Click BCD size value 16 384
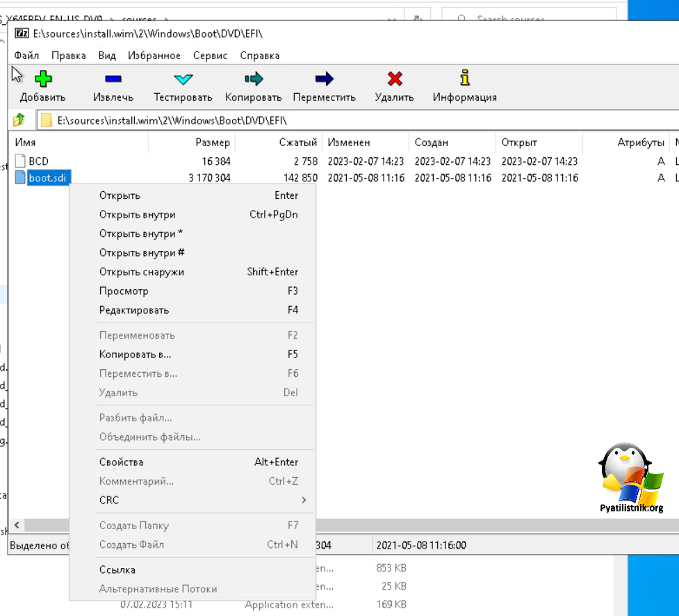The height and width of the screenshot is (616, 679). click(216, 161)
